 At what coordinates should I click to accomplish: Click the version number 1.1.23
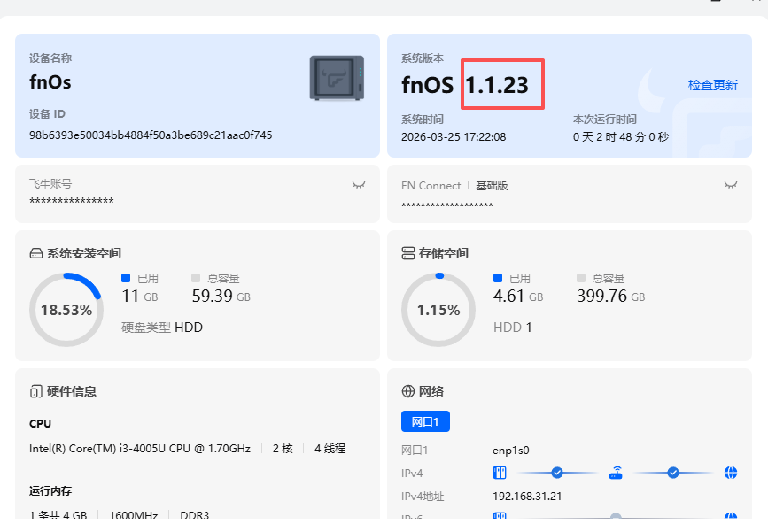click(x=497, y=85)
